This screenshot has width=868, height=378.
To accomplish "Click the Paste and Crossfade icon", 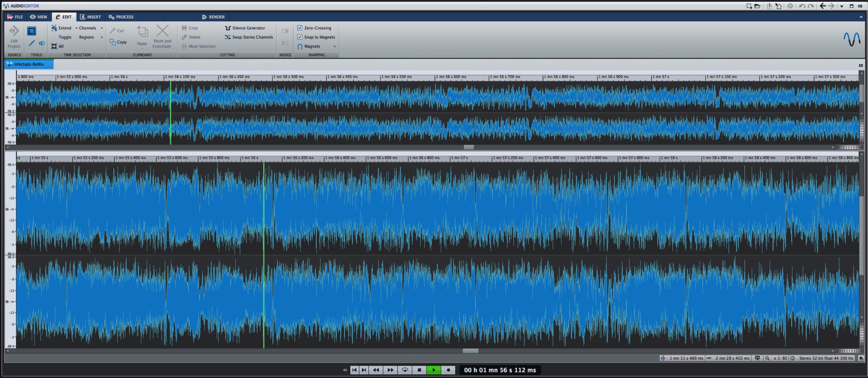I will (162, 31).
